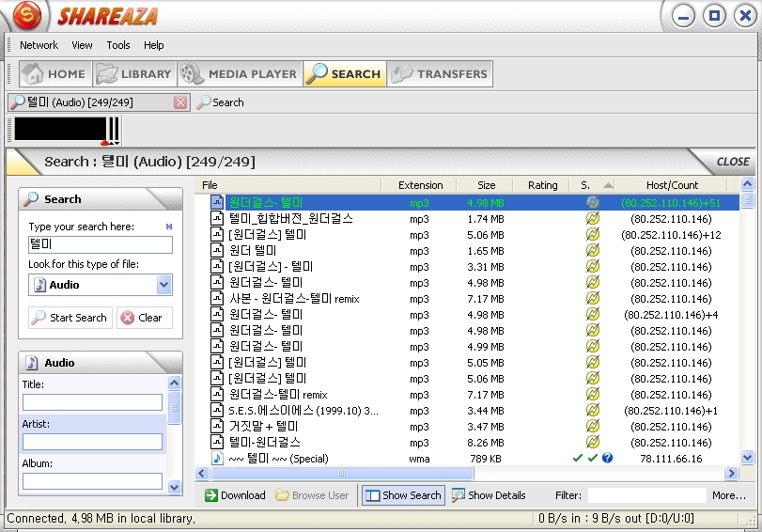This screenshot has height=532, width=762.
Task: Click the Clear button
Action: tap(145, 318)
